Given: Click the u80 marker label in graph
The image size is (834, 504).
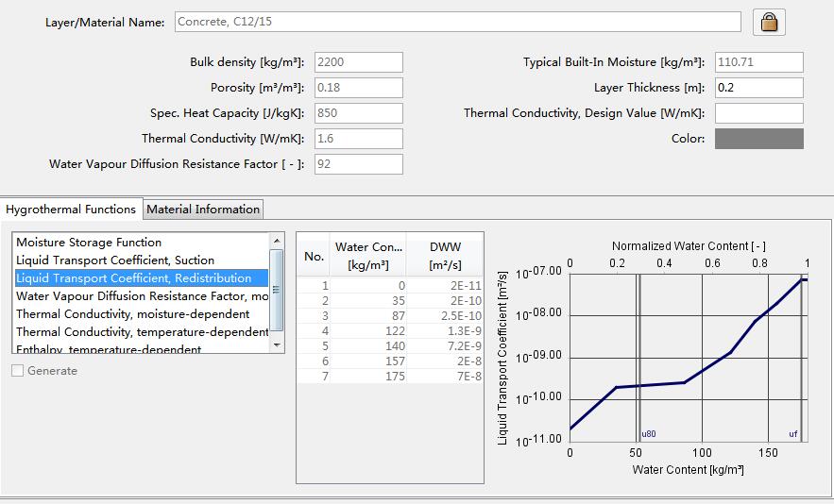Looking at the screenshot, I should tap(648, 434).
